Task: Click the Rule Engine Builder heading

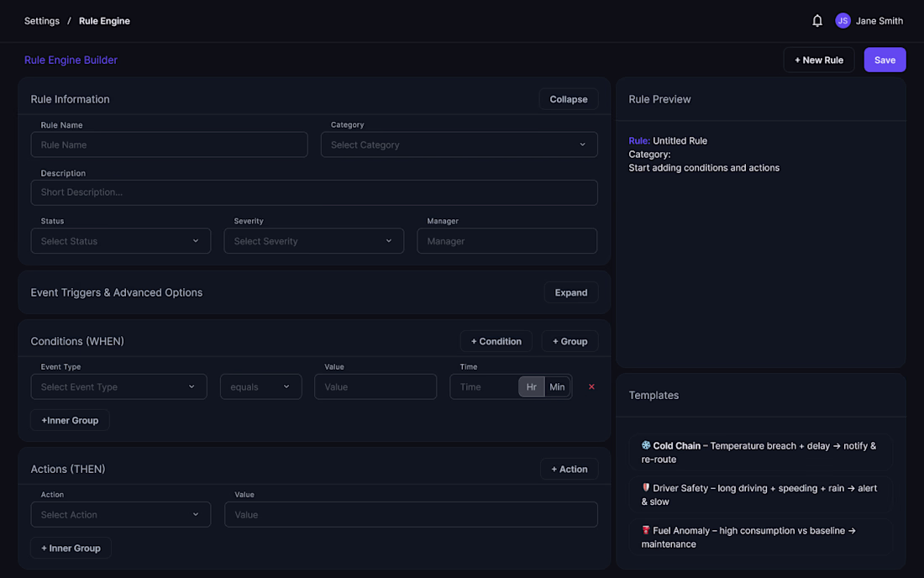Action: click(x=71, y=60)
